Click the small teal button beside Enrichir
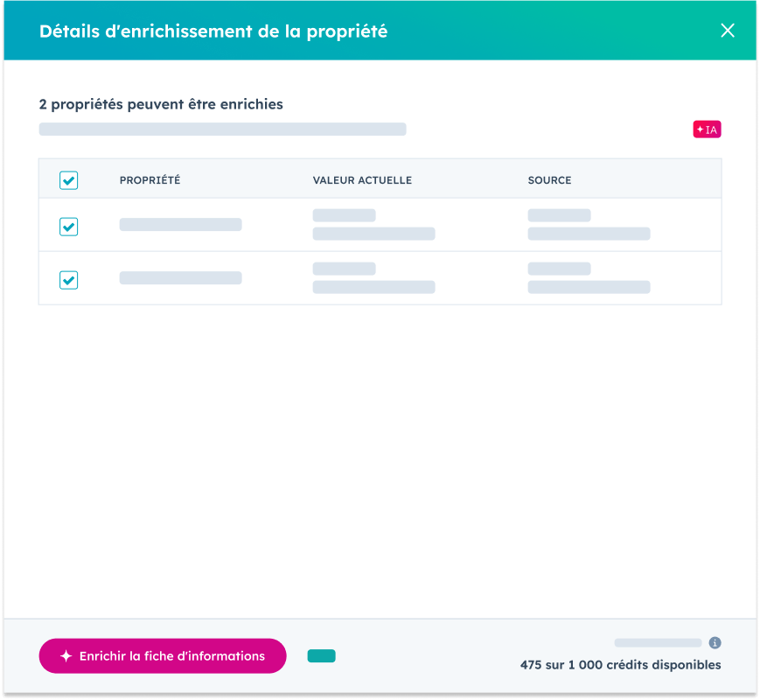 pos(321,656)
